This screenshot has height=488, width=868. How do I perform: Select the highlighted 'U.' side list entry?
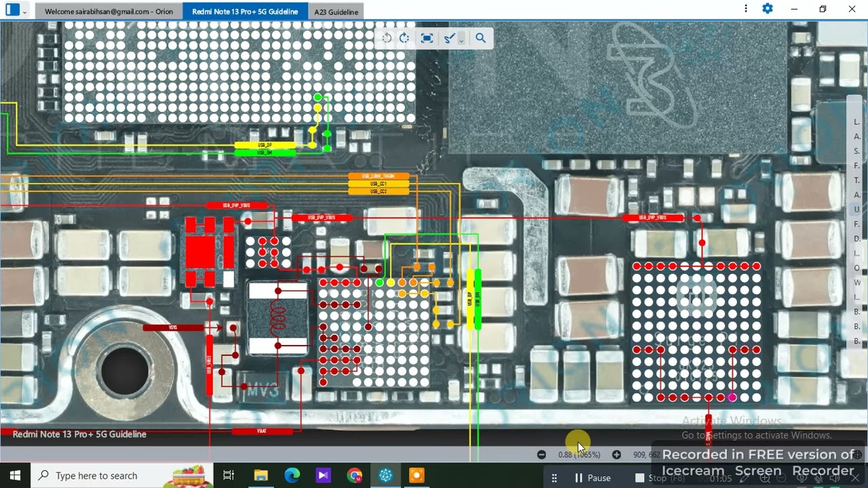[x=857, y=209]
